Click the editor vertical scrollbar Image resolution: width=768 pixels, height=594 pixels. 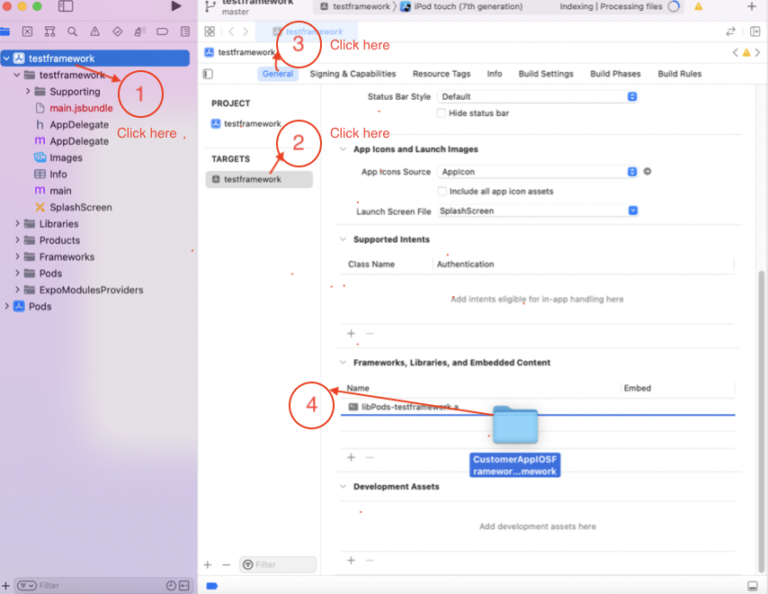[x=761, y=421]
